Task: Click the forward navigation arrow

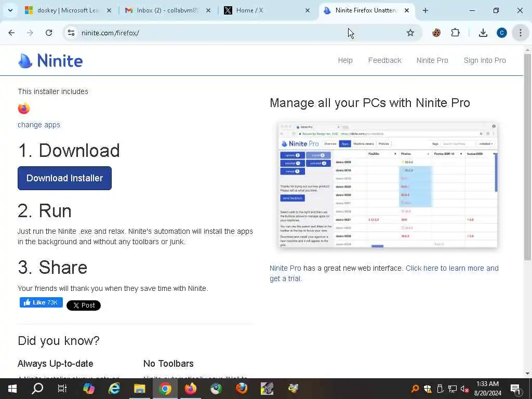Action: click(x=30, y=33)
